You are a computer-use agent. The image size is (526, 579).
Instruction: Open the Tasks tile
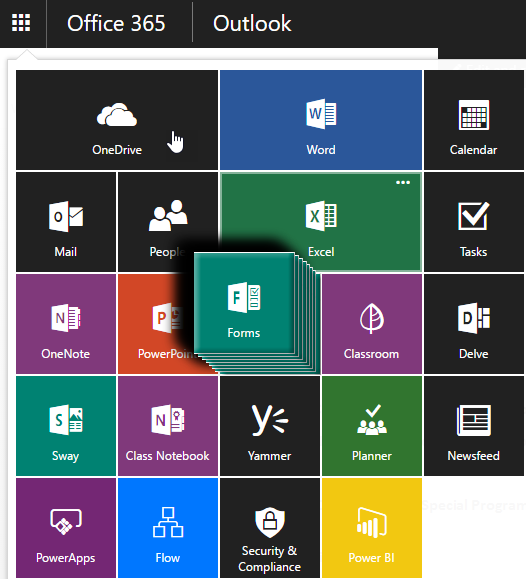(x=474, y=222)
